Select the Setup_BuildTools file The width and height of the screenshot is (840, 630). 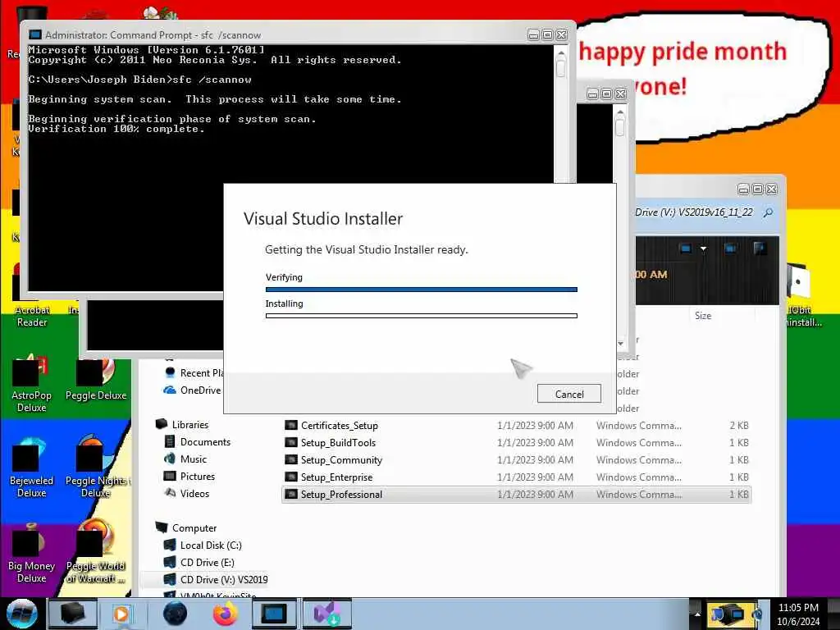(338, 442)
